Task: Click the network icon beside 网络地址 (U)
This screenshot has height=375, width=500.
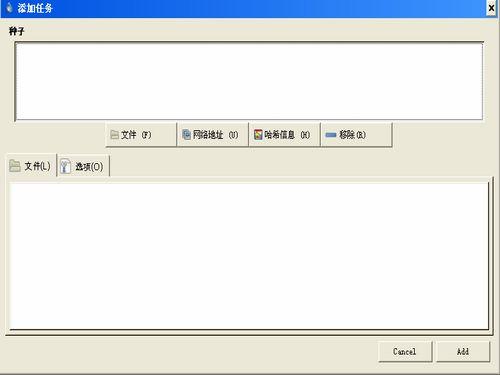Action: coord(187,134)
